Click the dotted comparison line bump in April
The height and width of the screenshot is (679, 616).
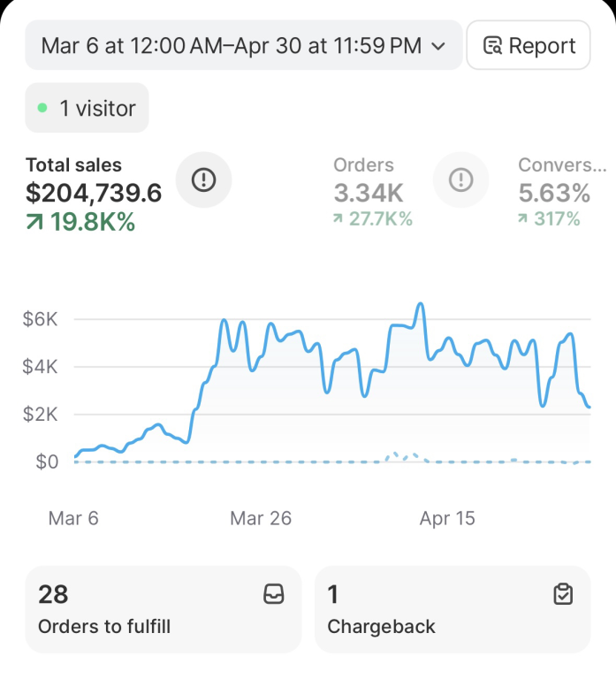click(405, 456)
